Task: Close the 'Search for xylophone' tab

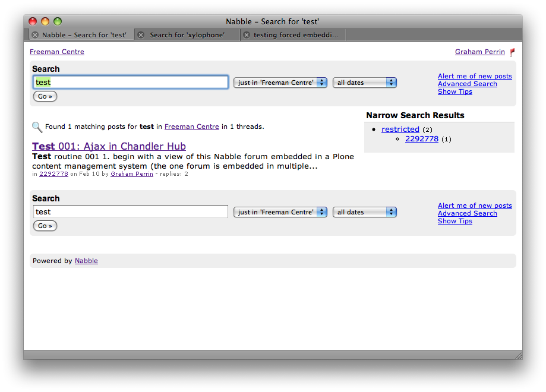Action: tap(141, 35)
